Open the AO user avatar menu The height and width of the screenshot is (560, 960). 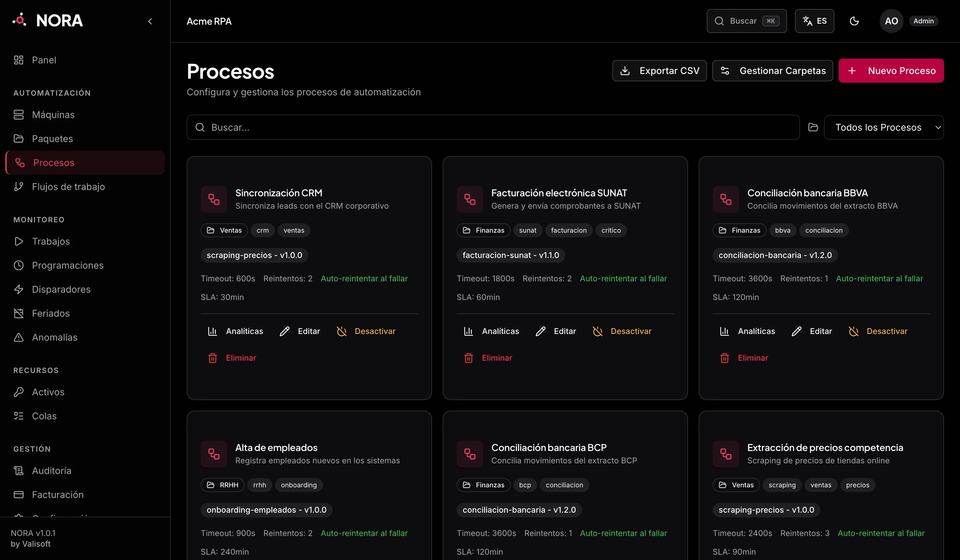tap(891, 21)
